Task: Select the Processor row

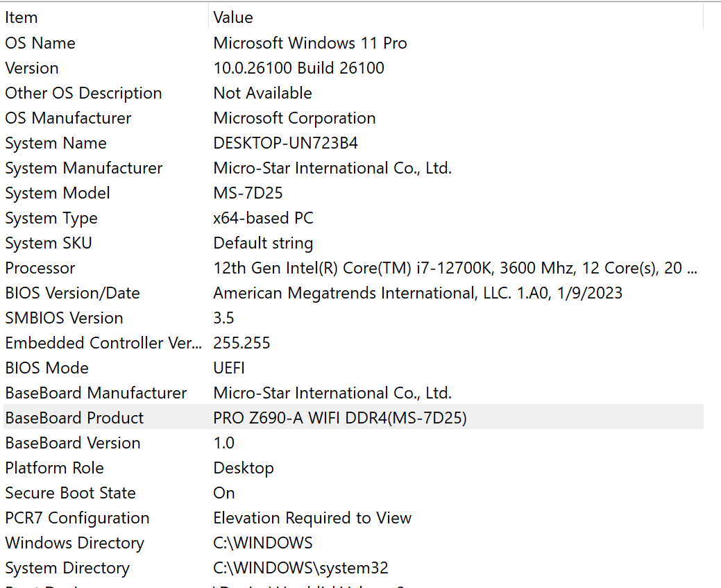Action: tap(40, 268)
